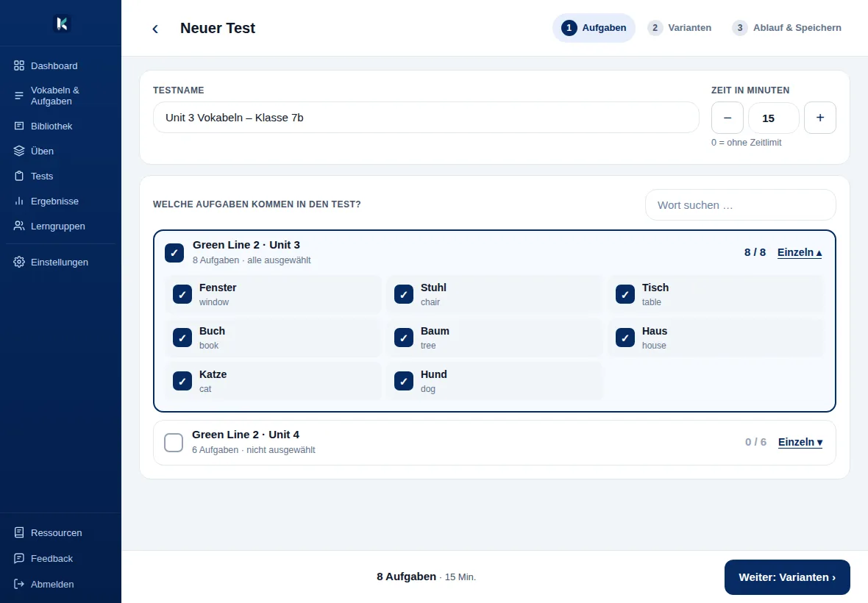Go back using the arrow beside Neuer Test
Screen dimensions: 868x603
pos(155,29)
